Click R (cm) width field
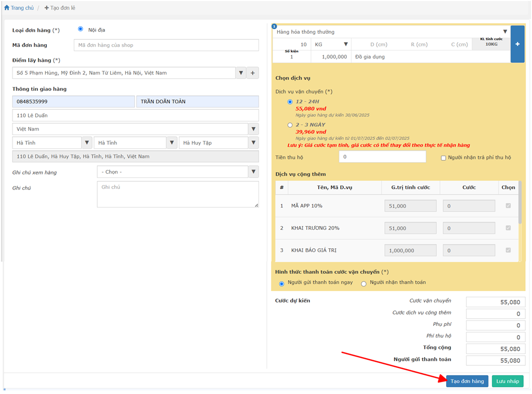532x394 pixels. pyautogui.click(x=419, y=44)
